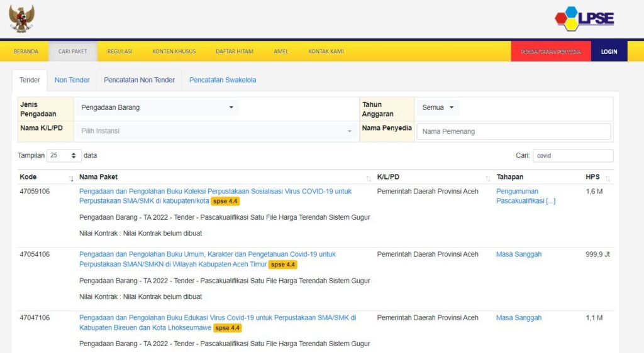
Task: Expand Tahun Anggaran Semua dropdown
Action: coord(438,107)
